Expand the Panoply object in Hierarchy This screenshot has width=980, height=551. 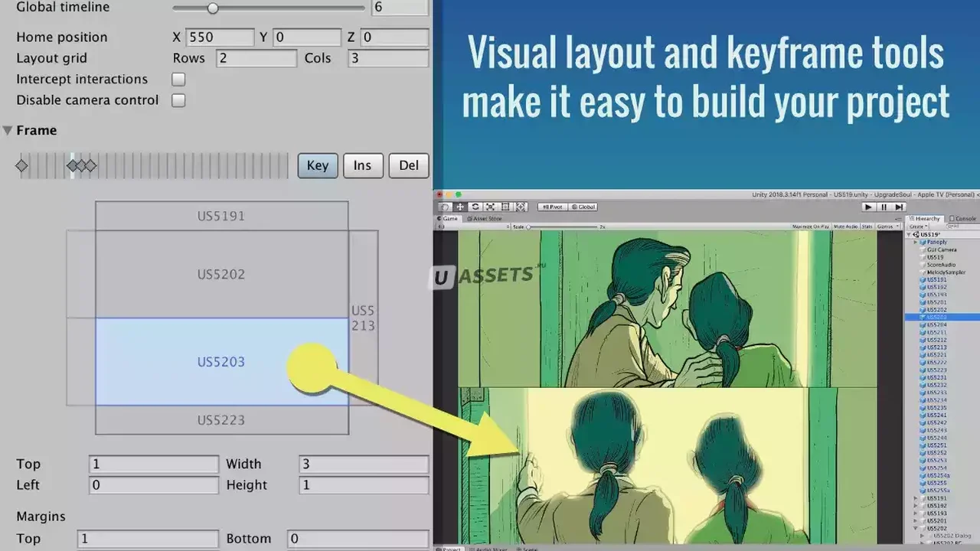click(x=916, y=243)
